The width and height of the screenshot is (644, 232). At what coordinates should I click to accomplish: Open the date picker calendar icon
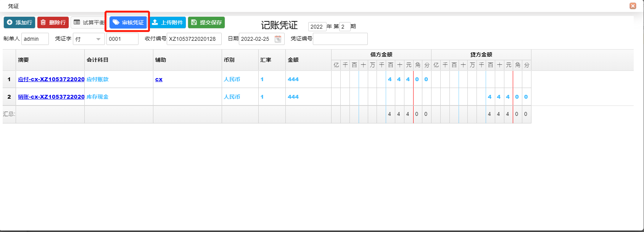coord(278,39)
